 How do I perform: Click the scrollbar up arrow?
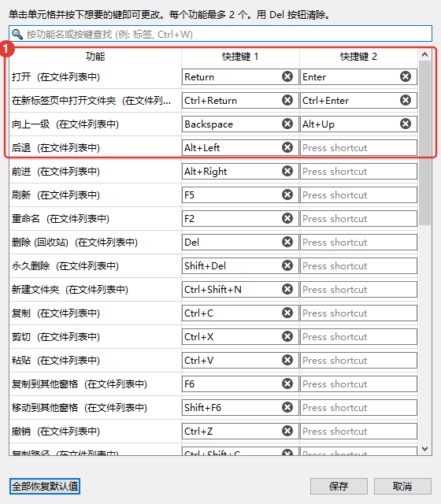pyautogui.click(x=425, y=54)
